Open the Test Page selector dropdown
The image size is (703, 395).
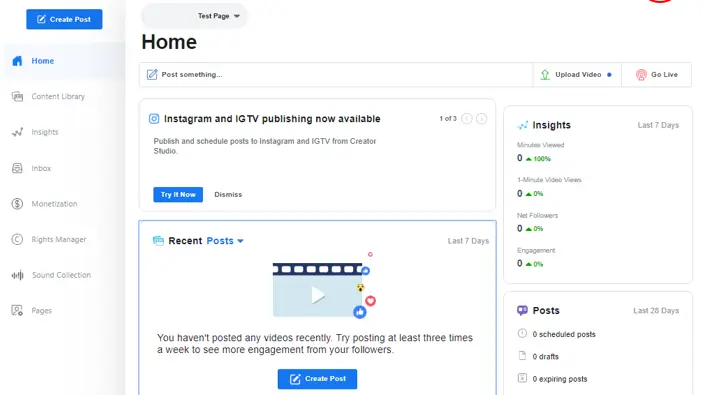click(195, 16)
